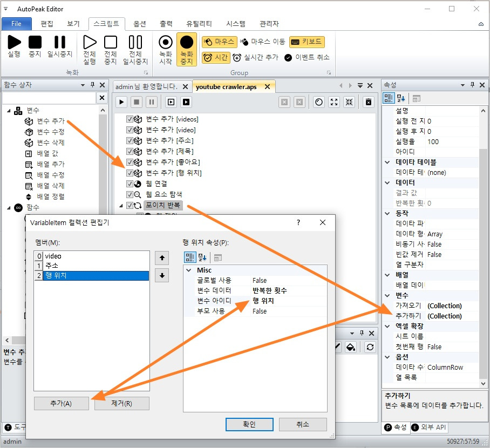Screen dimensions: 490x448
Task: Cancel the dialog with 취소
Action: pos(303,425)
